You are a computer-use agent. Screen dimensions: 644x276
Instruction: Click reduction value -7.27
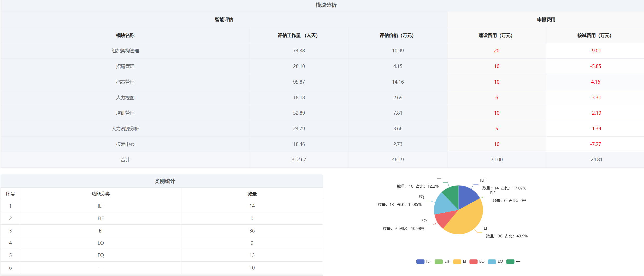[x=596, y=144]
